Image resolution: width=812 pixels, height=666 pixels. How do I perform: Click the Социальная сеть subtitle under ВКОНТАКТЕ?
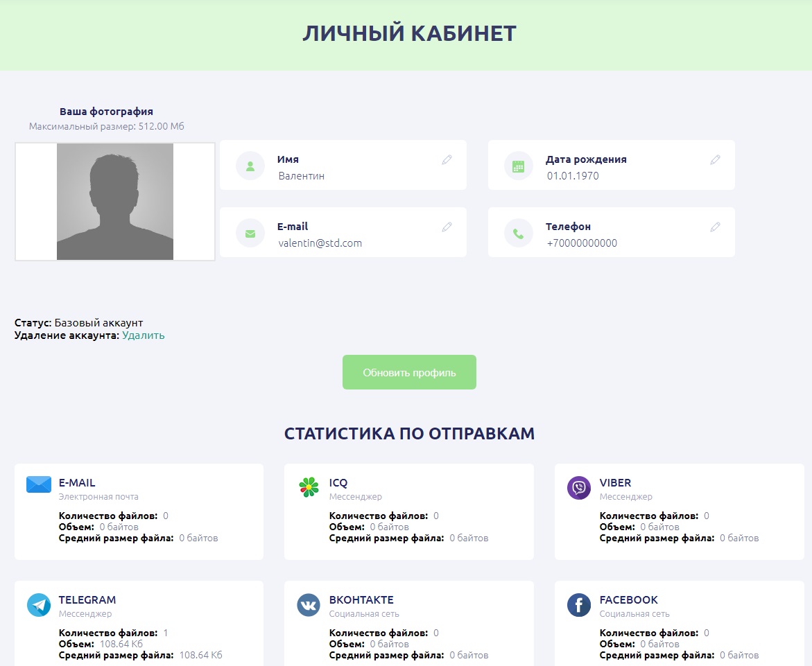(364, 614)
